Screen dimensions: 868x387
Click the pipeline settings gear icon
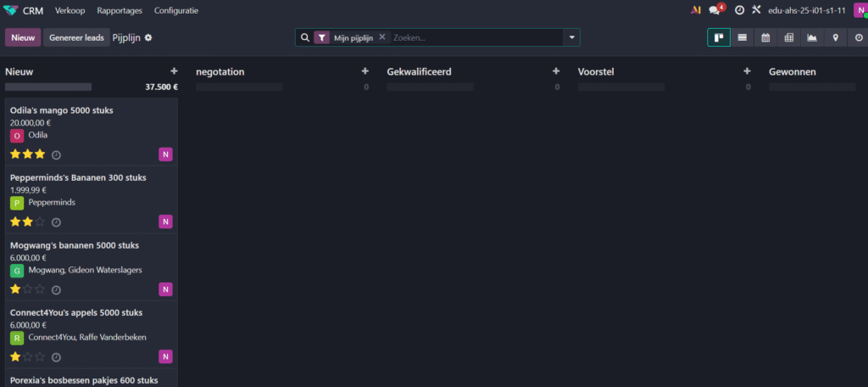(x=148, y=38)
